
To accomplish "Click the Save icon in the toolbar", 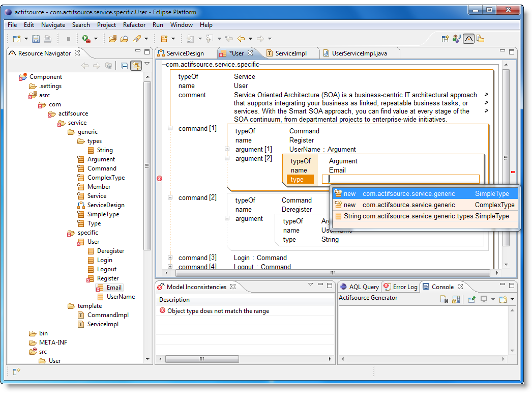I will point(36,39).
